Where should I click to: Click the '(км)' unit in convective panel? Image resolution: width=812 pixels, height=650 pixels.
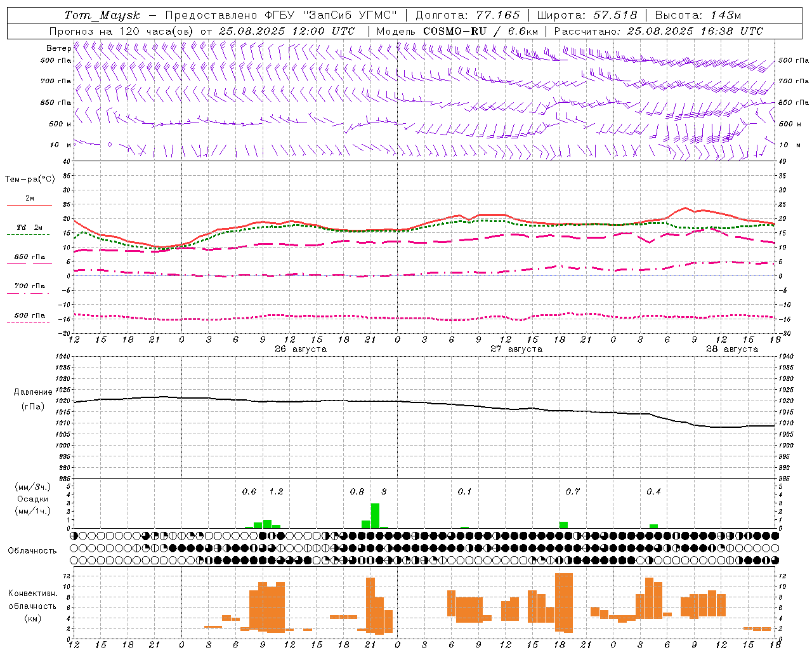(33, 618)
